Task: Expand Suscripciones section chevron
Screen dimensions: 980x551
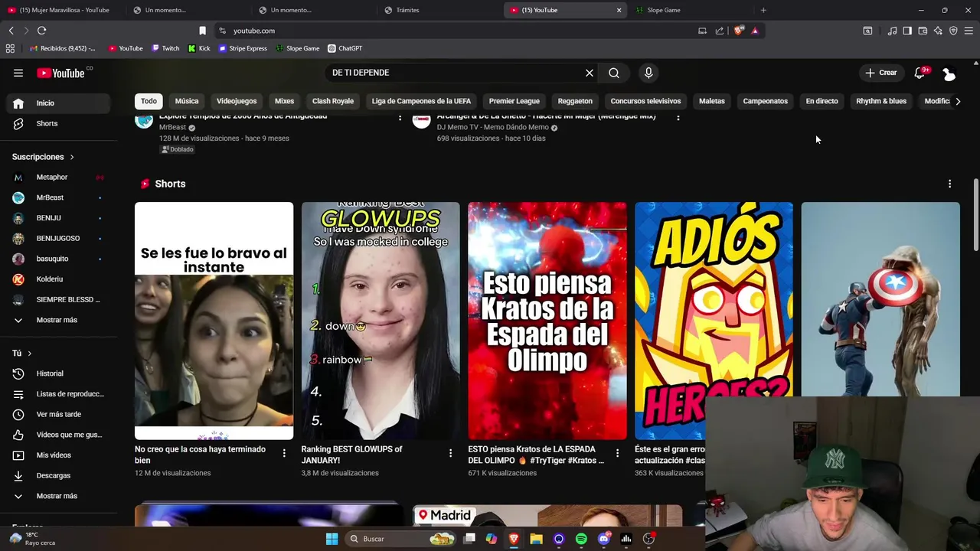Action: (72, 157)
